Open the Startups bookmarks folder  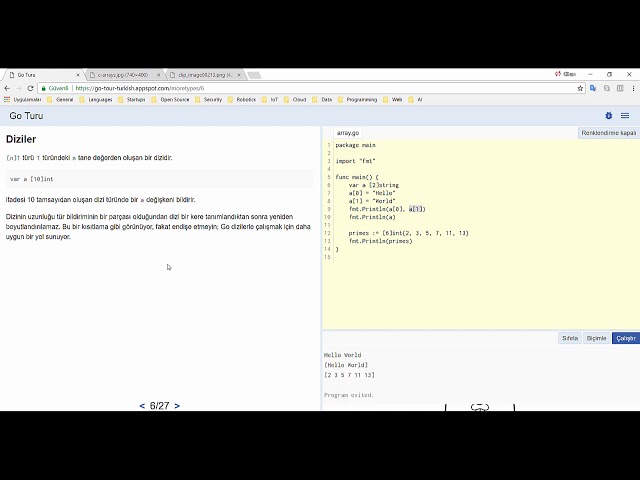coord(132,100)
